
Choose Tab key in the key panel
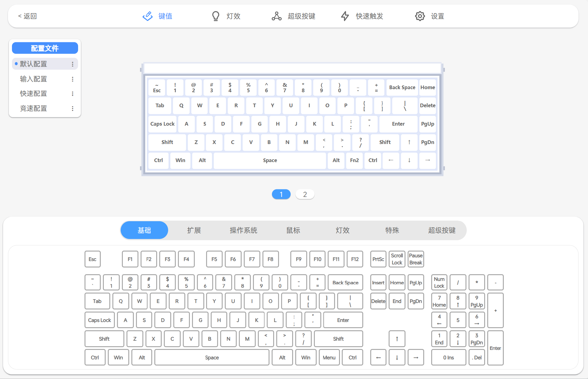(x=97, y=301)
